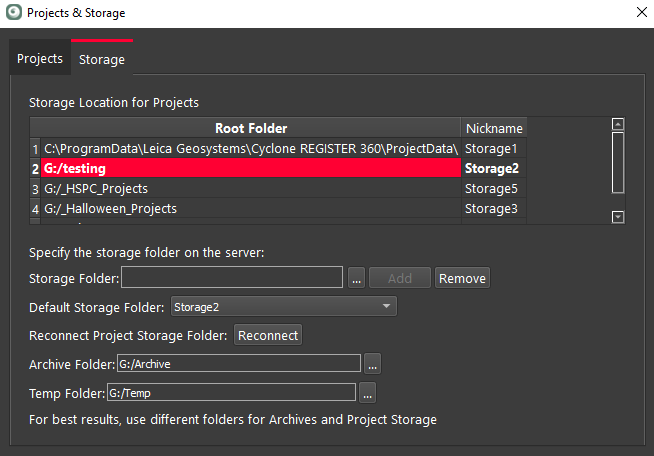This screenshot has height=456, width=654.
Task: Browse for the Archive Folder location
Action: (x=373, y=363)
